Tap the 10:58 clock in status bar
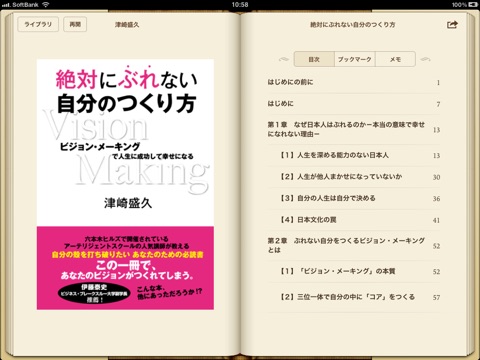Screen dimensions: 480x360 [240, 5]
